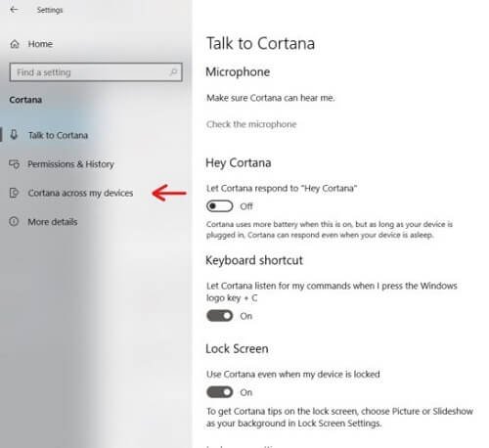Click Check the microphone link
The width and height of the screenshot is (489, 448).
click(x=251, y=124)
